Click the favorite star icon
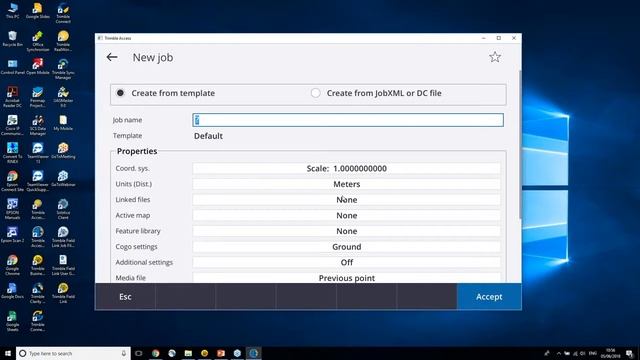Image resolution: width=640 pixels, height=360 pixels. coord(495,57)
